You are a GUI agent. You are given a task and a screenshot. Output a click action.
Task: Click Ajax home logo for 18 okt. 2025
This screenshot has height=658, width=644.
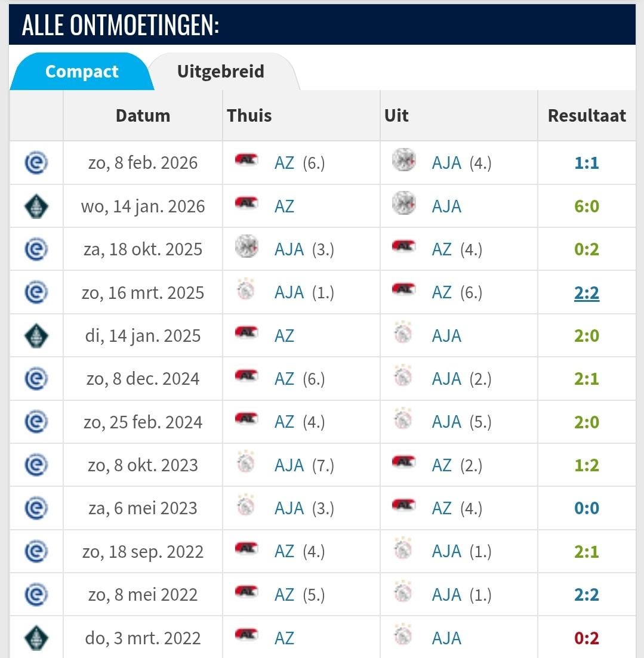(x=246, y=246)
